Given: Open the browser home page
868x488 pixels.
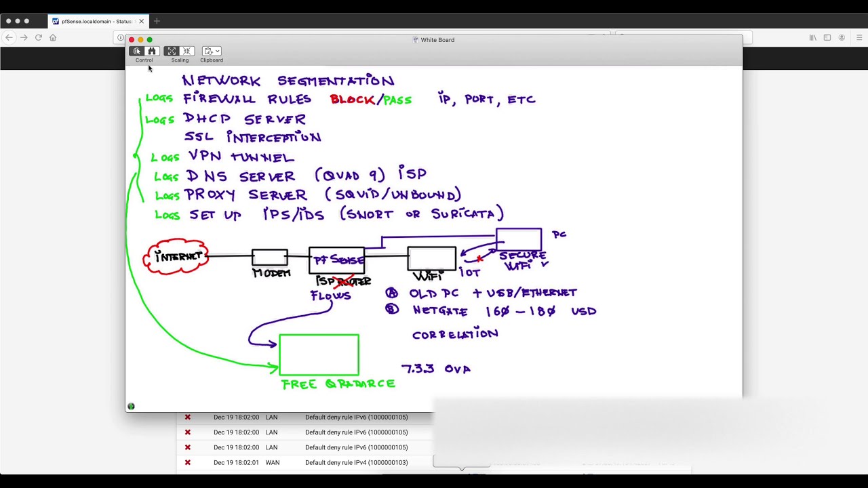Looking at the screenshot, I should tap(53, 37).
